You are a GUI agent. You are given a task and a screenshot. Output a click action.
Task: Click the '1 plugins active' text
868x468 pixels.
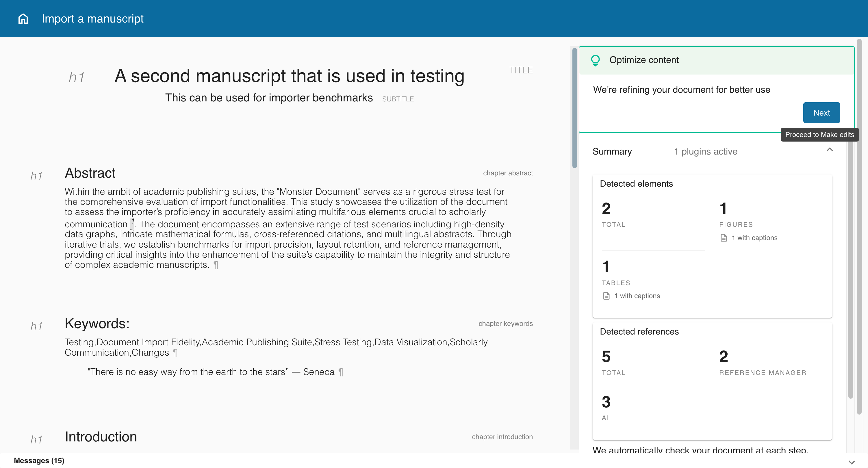[706, 151]
